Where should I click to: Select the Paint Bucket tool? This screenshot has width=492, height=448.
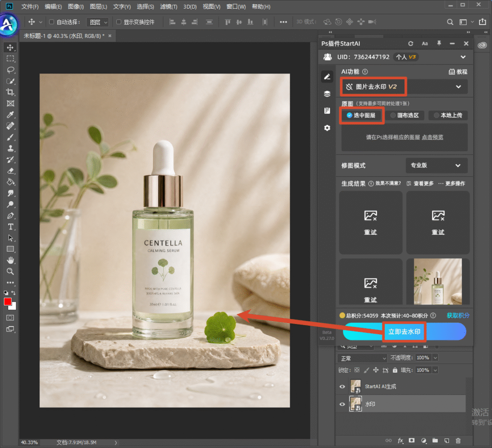(11, 182)
